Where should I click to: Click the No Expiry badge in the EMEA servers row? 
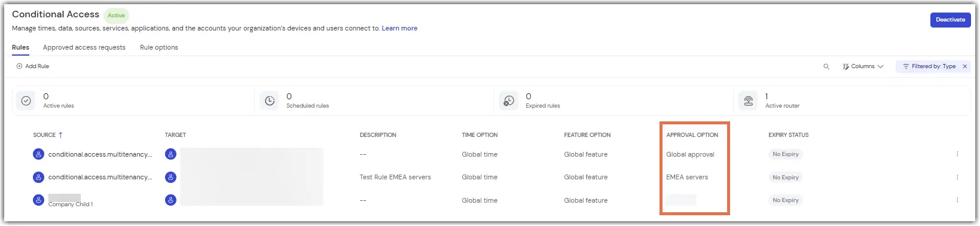(x=785, y=177)
